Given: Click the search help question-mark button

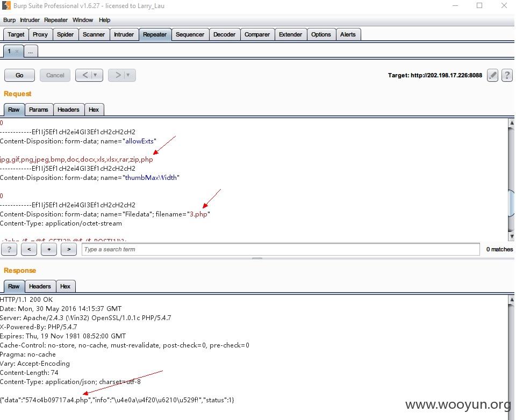Looking at the screenshot, I should click(x=9, y=249).
